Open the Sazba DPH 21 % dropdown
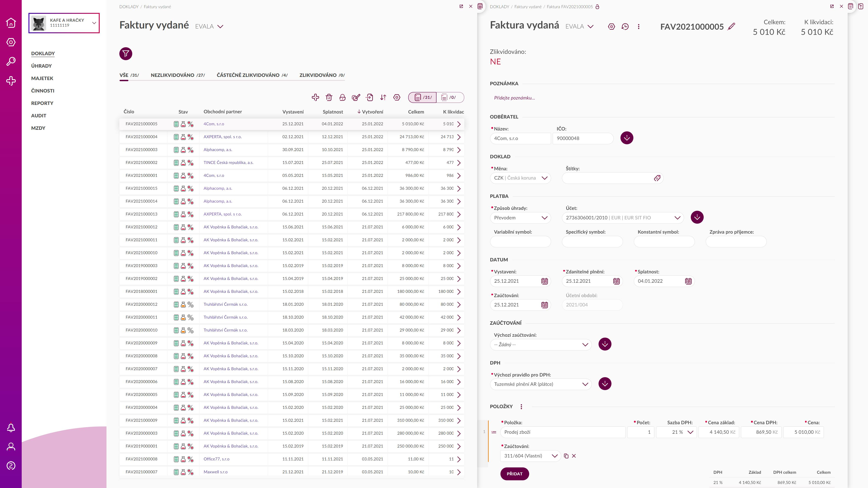Image resolution: width=868 pixels, height=488 pixels. click(677, 432)
